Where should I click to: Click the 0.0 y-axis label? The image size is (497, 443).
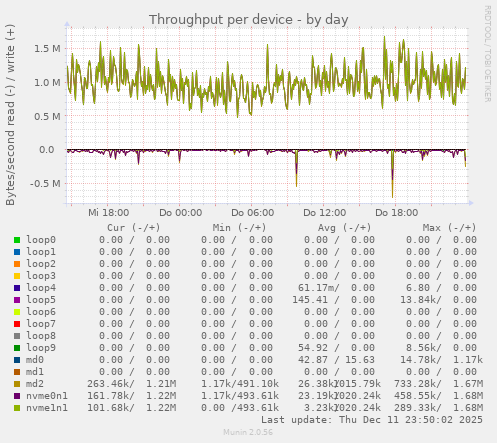(47, 150)
